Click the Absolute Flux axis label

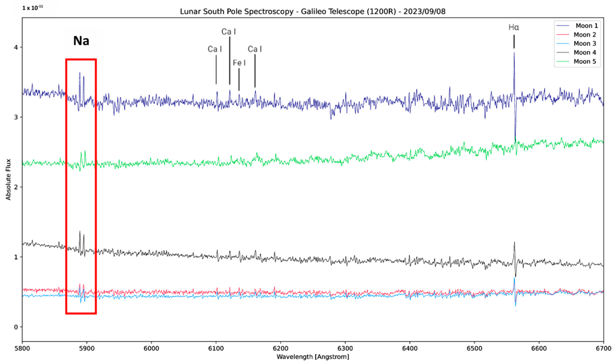coord(8,180)
